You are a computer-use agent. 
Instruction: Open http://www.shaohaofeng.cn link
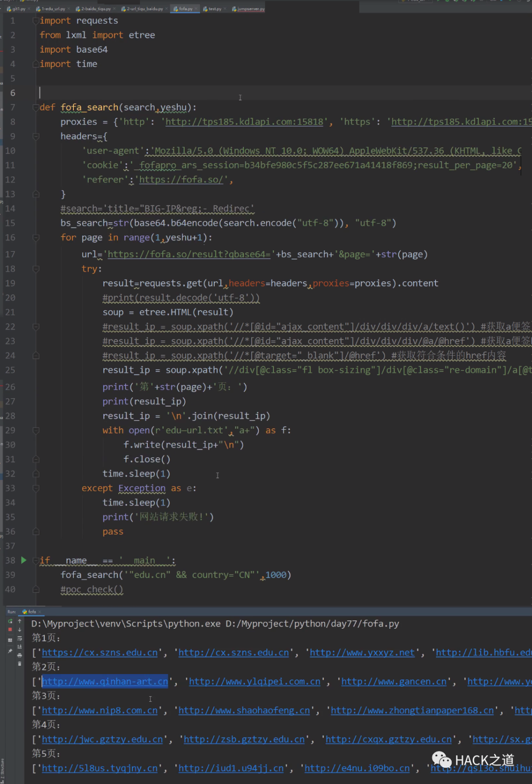[244, 711]
